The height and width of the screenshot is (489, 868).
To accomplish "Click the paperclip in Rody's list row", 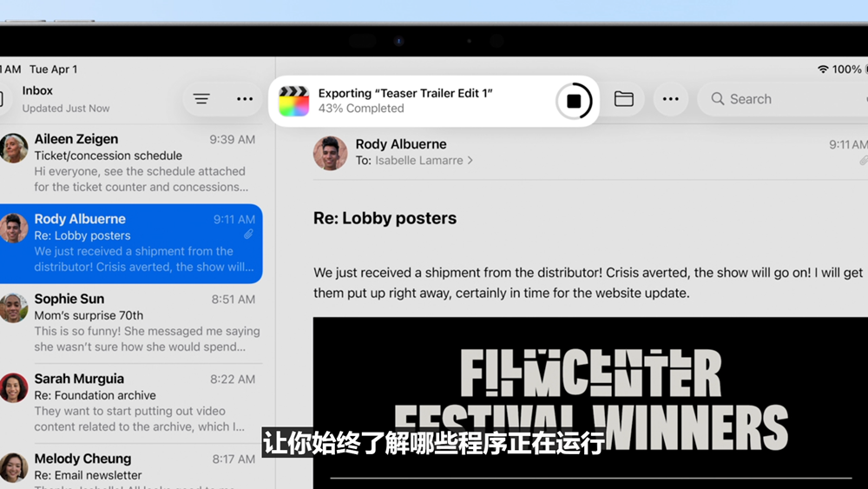I will tap(248, 235).
